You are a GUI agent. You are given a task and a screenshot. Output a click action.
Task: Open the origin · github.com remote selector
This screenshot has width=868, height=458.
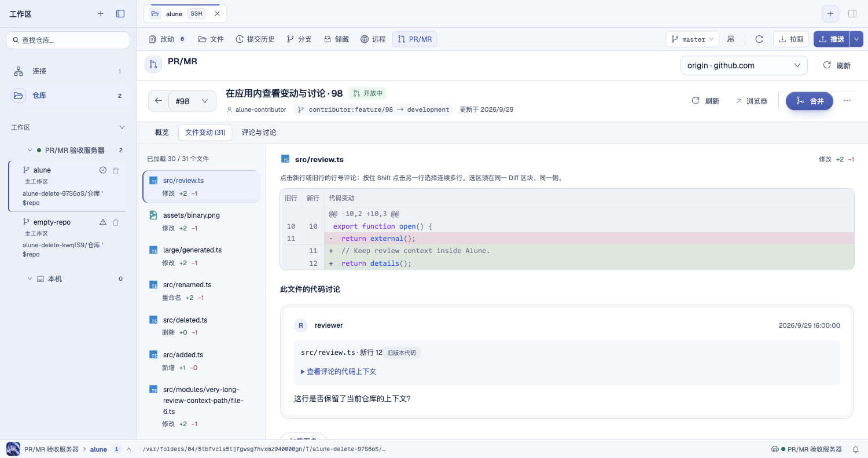click(744, 65)
